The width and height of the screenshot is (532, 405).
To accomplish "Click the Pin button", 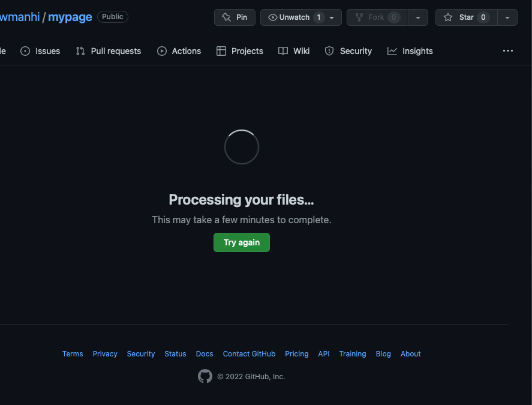I will point(235,17).
